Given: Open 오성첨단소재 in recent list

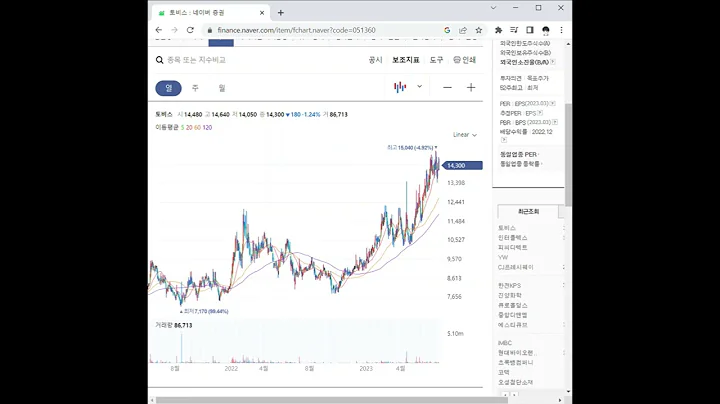Looking at the screenshot, I should coord(516,382).
